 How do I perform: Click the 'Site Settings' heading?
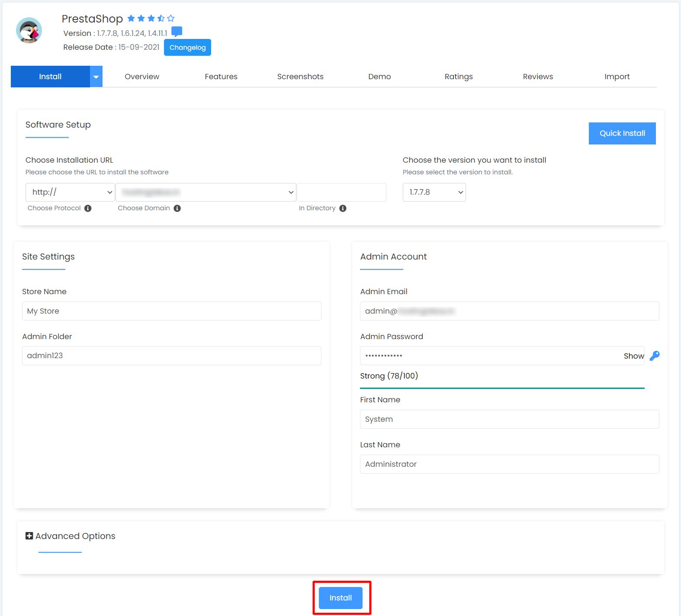(x=48, y=257)
